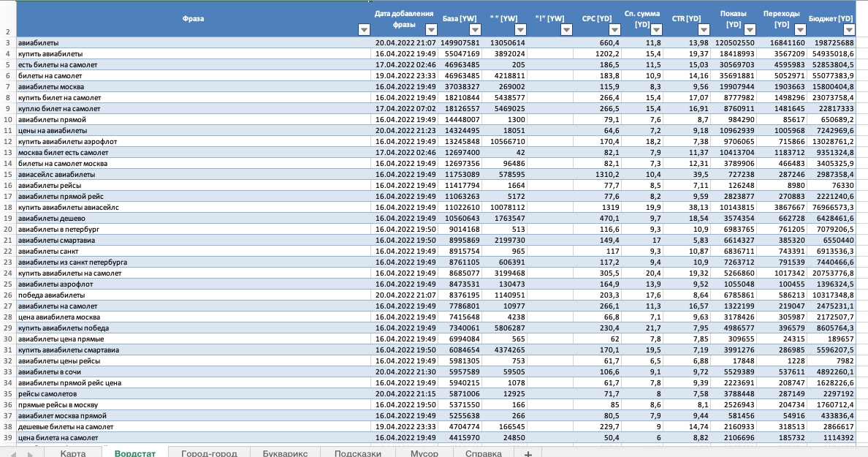The width and height of the screenshot is (868, 457).
Task: Select Переходы value 16841160
Action: coord(782,42)
